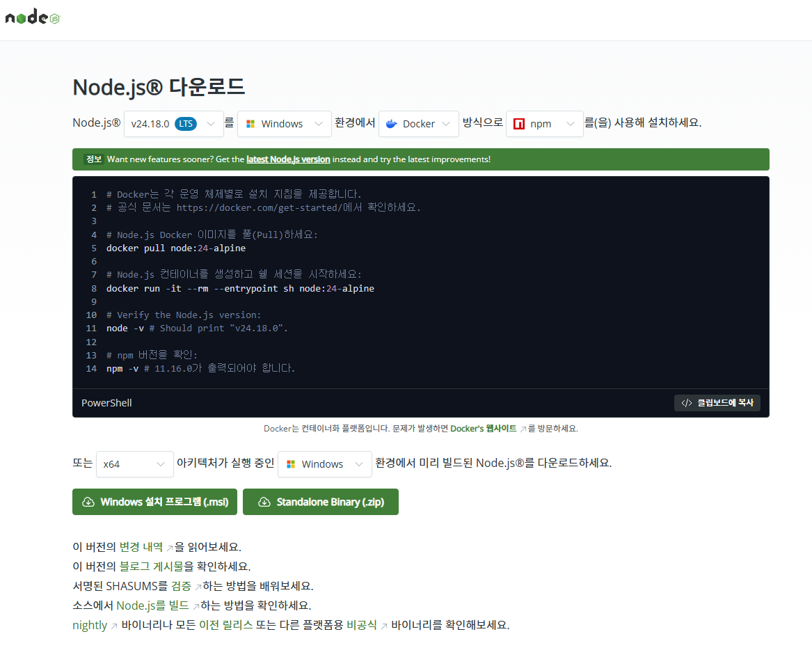Screen dimensions: 812x657
Task: Open the Node.js를 빌드 link
Action: click(x=153, y=605)
